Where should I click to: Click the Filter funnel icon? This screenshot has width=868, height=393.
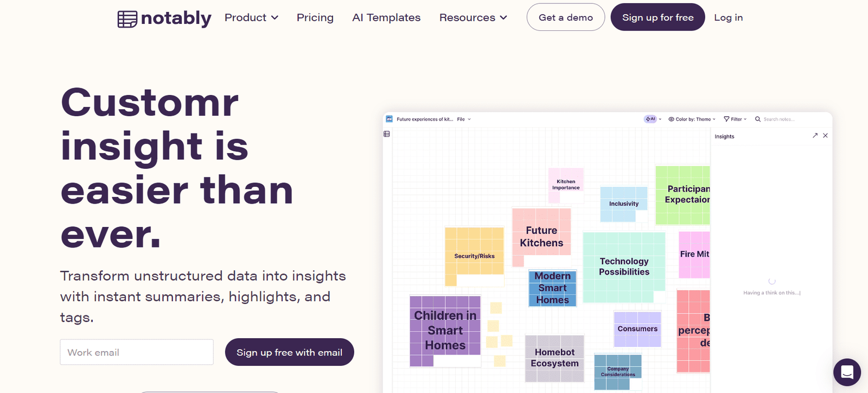(726, 119)
